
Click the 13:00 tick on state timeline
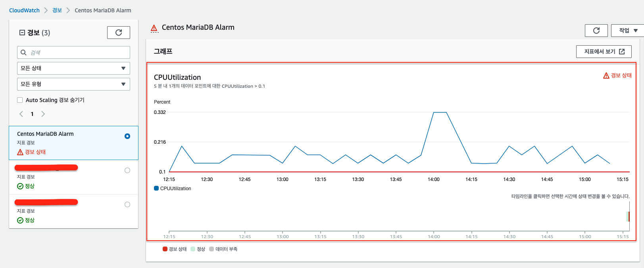[x=283, y=237]
